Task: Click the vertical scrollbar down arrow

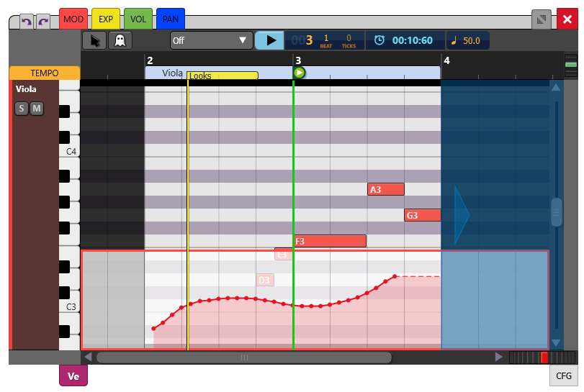Action: pyautogui.click(x=556, y=343)
